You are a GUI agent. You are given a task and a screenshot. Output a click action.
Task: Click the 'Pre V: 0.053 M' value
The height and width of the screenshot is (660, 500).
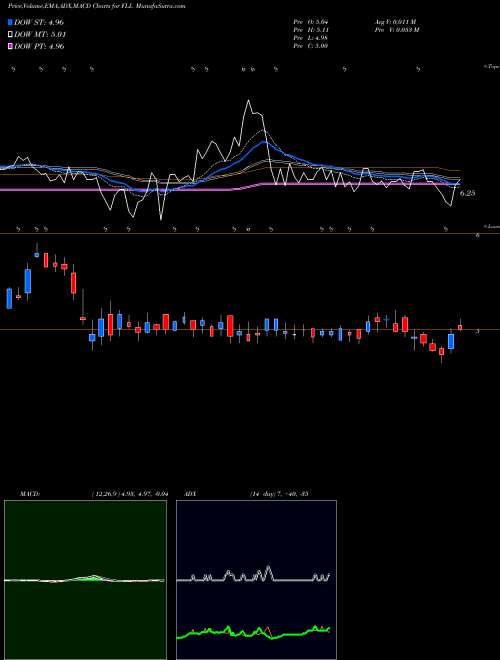tap(398, 29)
